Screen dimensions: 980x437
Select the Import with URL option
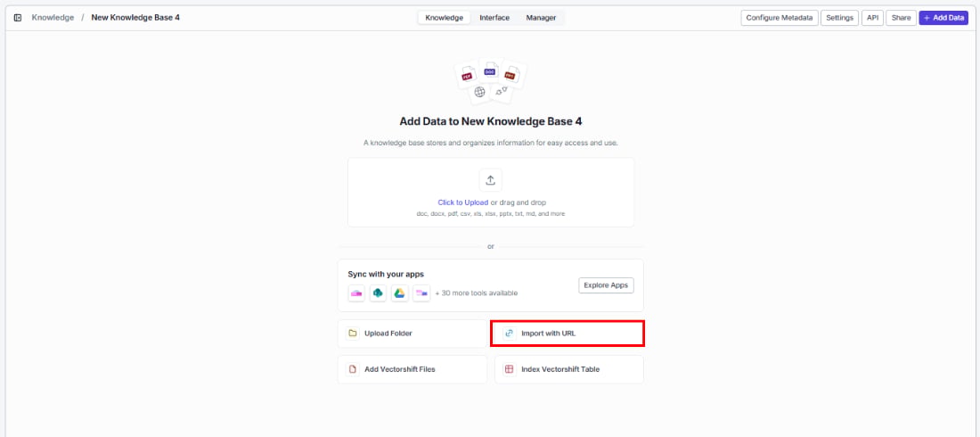[x=568, y=334]
